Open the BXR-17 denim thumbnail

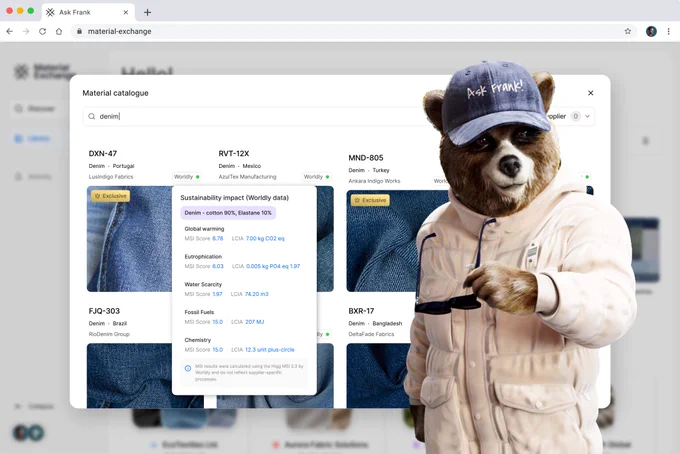(x=379, y=376)
